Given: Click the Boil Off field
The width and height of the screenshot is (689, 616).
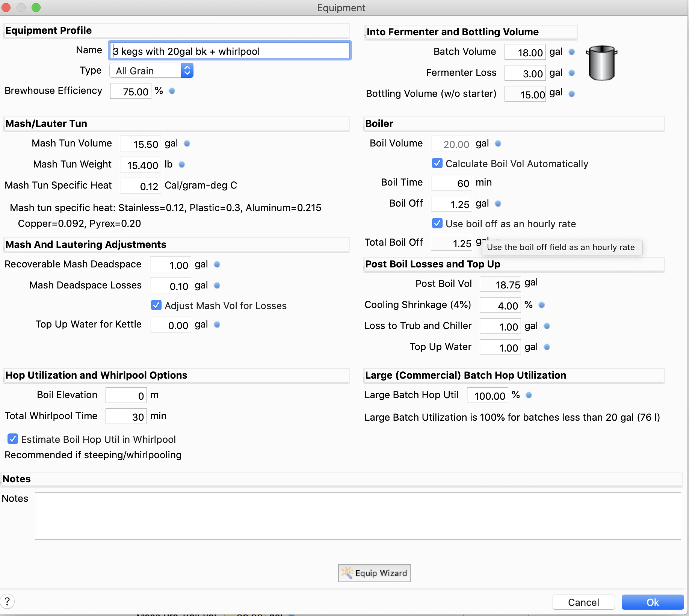Looking at the screenshot, I should (451, 204).
